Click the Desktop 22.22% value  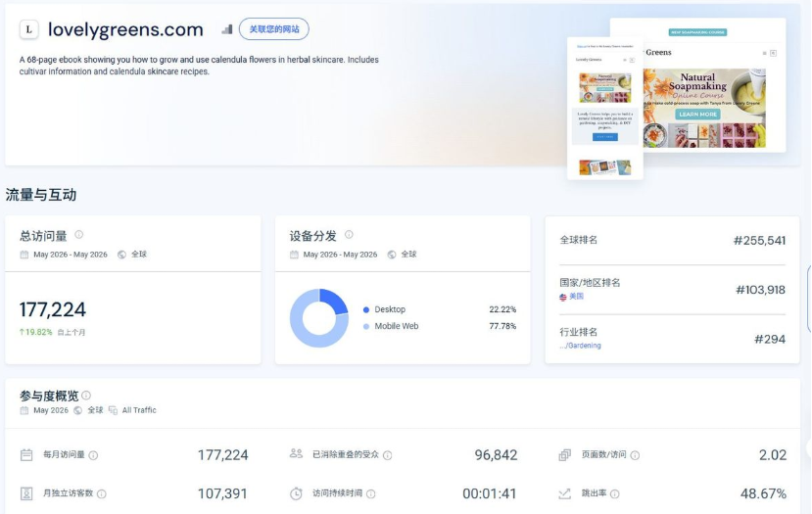(x=502, y=309)
